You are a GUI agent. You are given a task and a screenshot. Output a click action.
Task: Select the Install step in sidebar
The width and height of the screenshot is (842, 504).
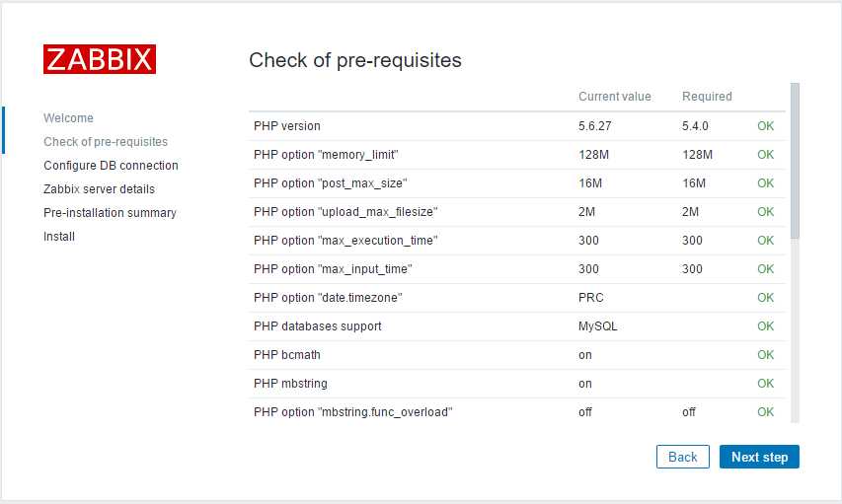coord(59,236)
